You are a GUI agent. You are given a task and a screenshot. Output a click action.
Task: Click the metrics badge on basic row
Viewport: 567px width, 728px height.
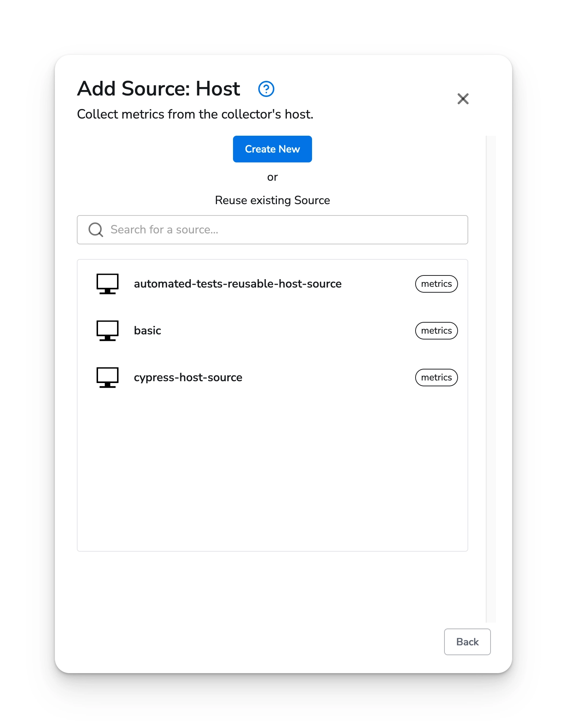436,330
